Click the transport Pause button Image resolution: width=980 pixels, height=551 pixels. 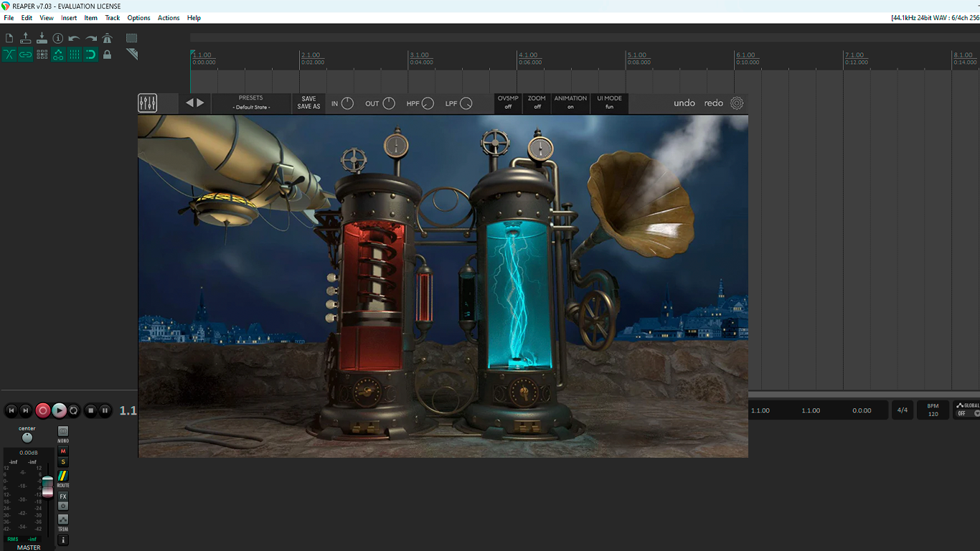[x=105, y=410]
